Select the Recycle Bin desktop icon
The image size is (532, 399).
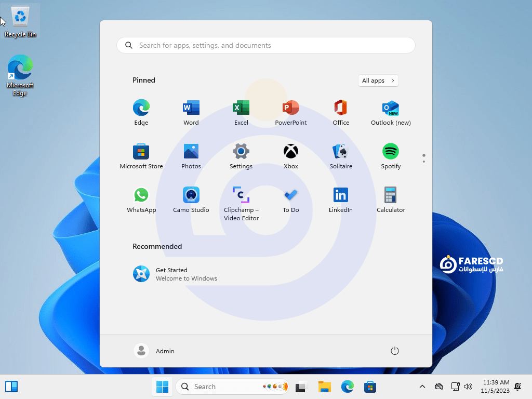pyautogui.click(x=20, y=21)
